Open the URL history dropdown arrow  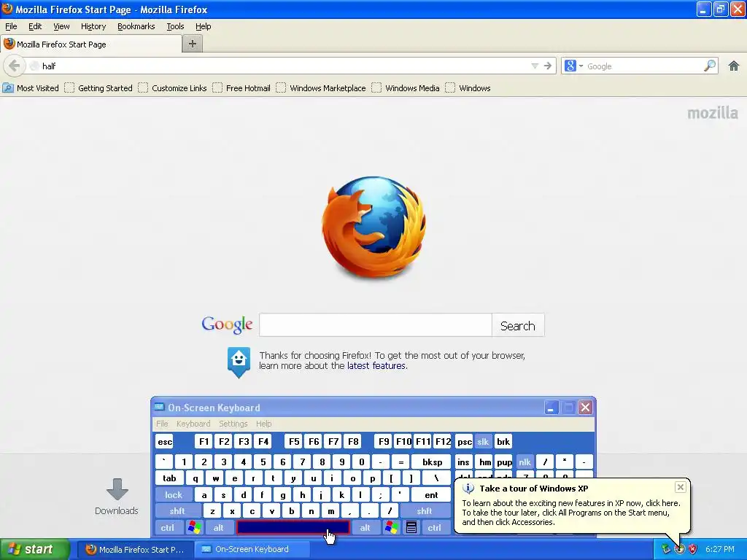535,66
